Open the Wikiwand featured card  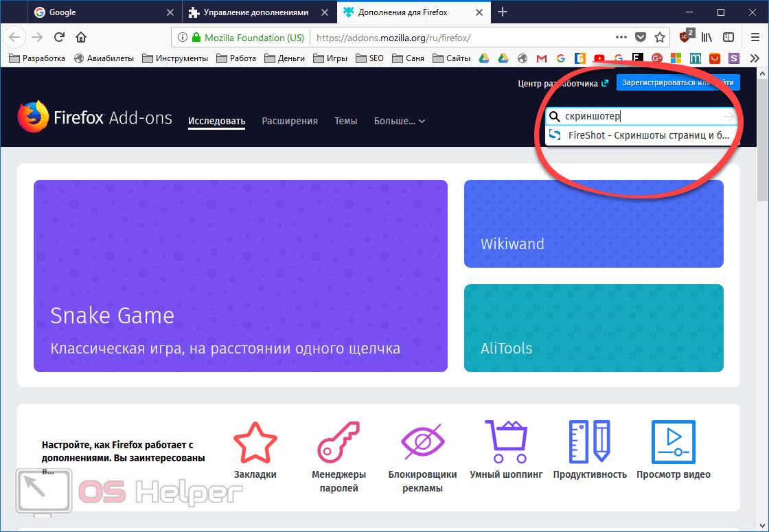[593, 224]
